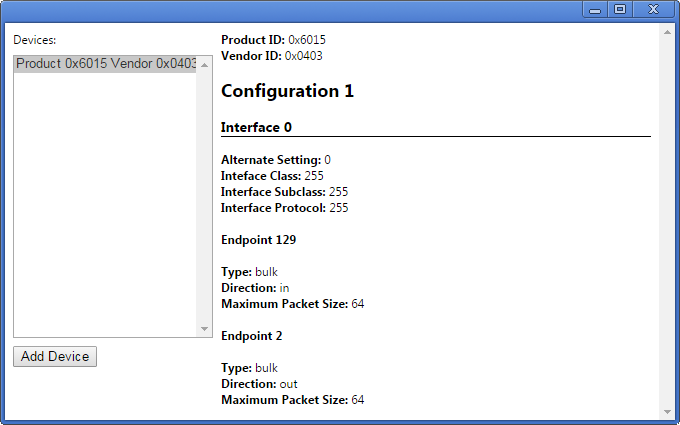This screenshot has height=425, width=680.
Task: Click the Direction: out line
Action: [259, 384]
